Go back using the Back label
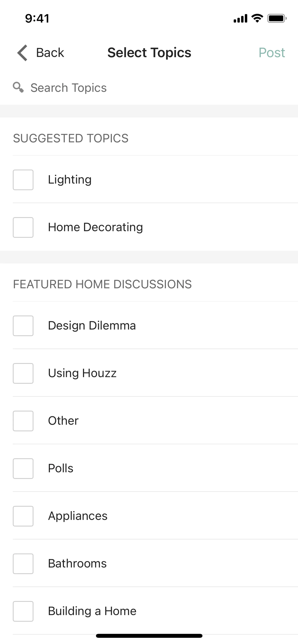Screen dimensions: 298x644 tap(50, 53)
